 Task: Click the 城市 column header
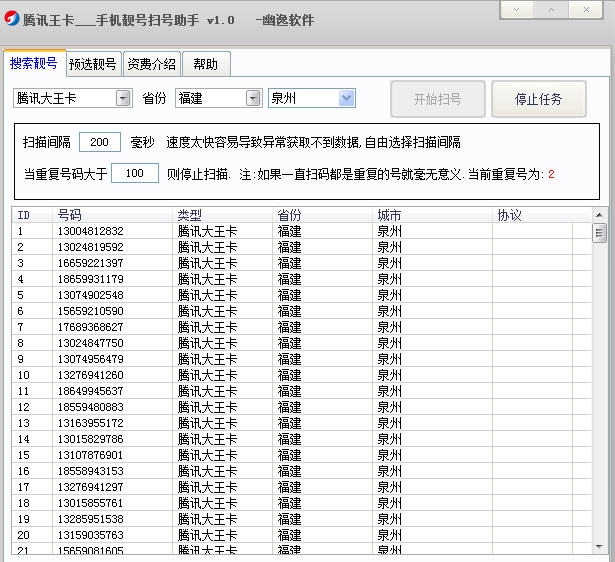point(430,215)
